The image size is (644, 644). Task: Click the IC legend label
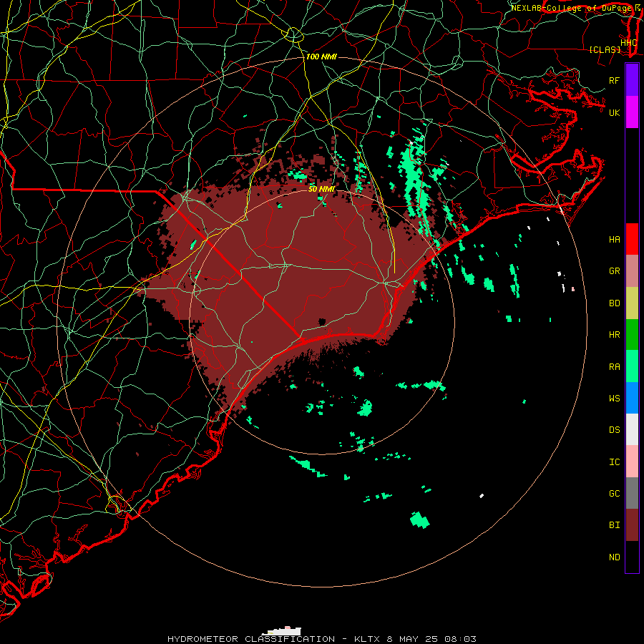tap(614, 462)
